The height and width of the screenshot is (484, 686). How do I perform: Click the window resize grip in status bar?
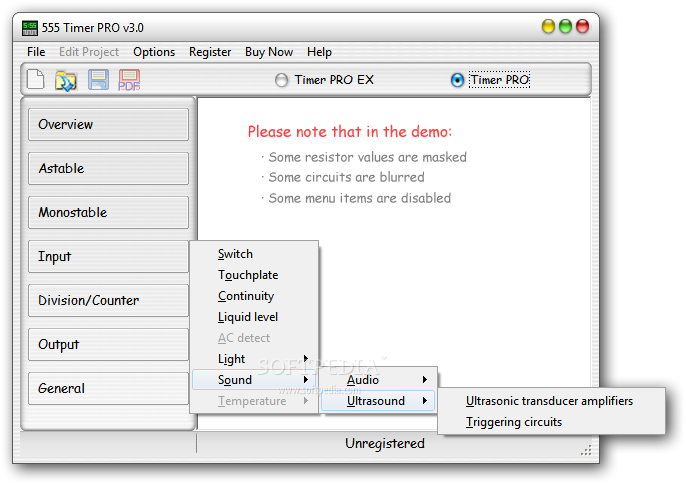pos(586,450)
